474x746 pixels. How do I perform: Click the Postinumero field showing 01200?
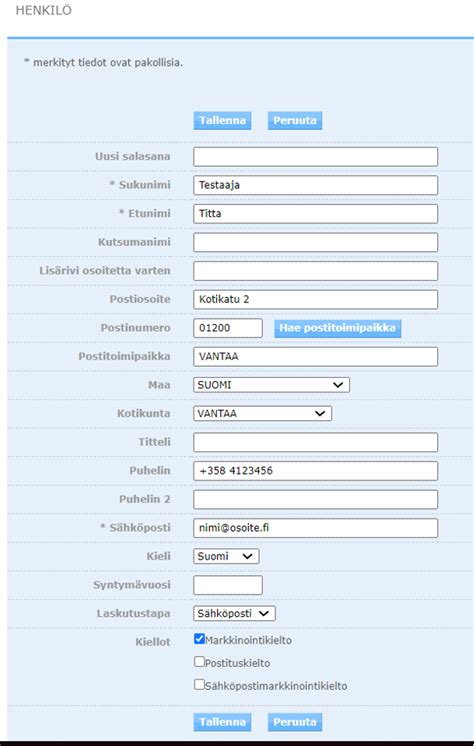(227, 328)
